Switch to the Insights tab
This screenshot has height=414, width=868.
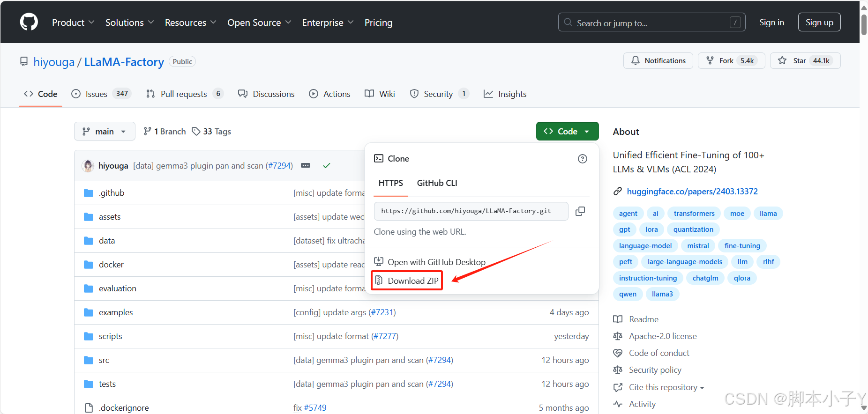coord(505,94)
